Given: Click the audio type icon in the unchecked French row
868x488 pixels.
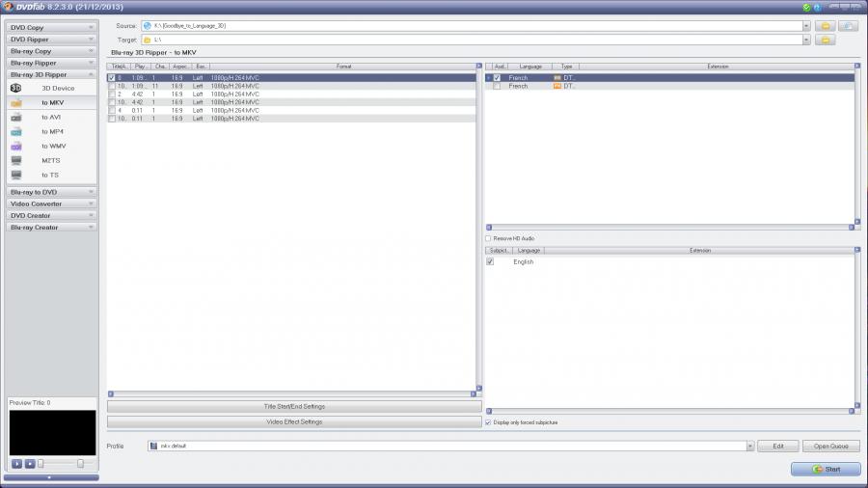Looking at the screenshot, I should pyautogui.click(x=556, y=86).
